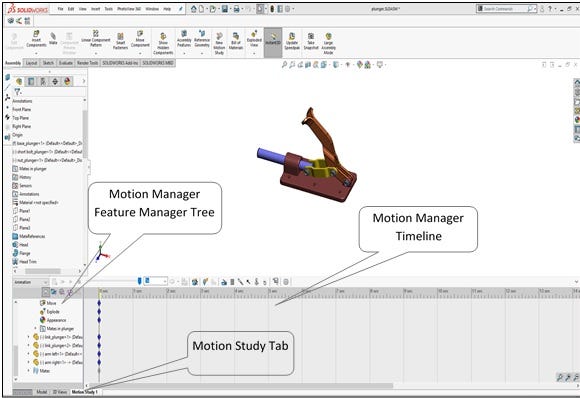Click the horizontal scrollbar under the timeline

[240, 386]
